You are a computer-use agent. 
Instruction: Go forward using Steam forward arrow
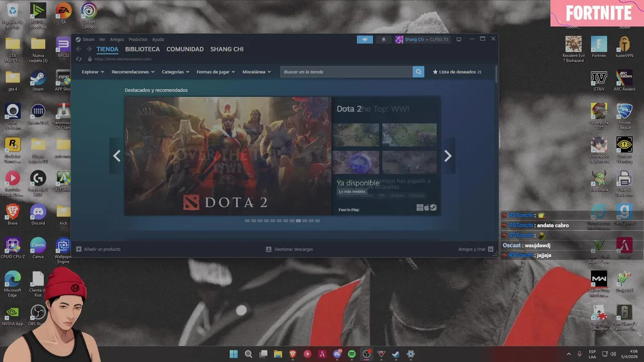89,49
